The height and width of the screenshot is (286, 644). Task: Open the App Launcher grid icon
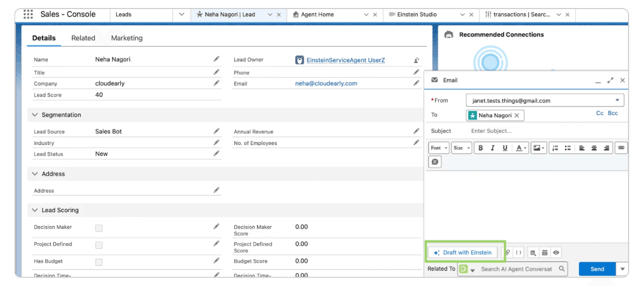click(x=28, y=14)
